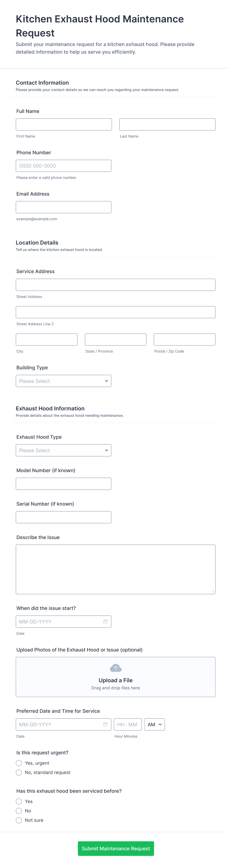This screenshot has width=229, height=868.
Task: Expand the Exhaust Hood Type dropdown
Action: coord(63,450)
